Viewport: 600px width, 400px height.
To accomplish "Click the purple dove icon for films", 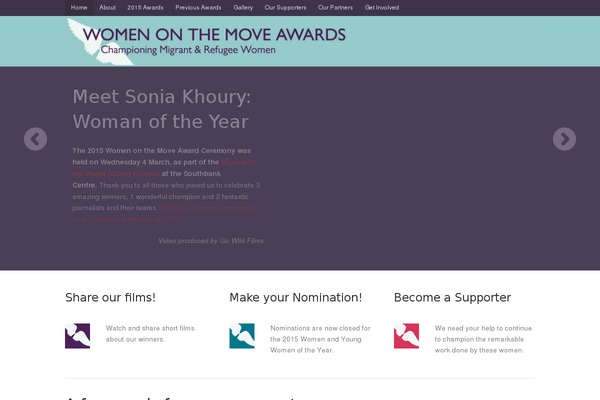I will tap(78, 336).
